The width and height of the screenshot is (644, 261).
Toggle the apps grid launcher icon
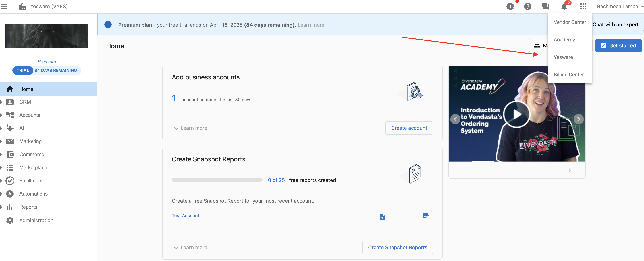(583, 7)
